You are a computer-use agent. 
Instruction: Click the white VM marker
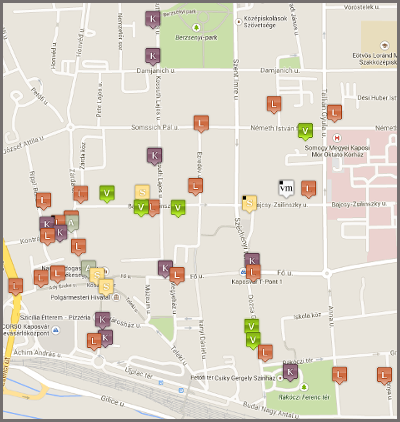point(286,189)
